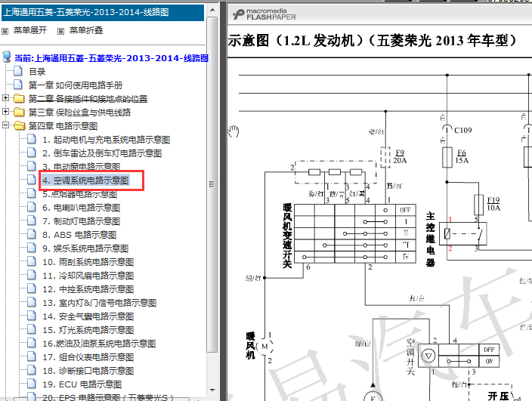
Task: Click page icon for ECU 电路示意图
Action: (32, 383)
